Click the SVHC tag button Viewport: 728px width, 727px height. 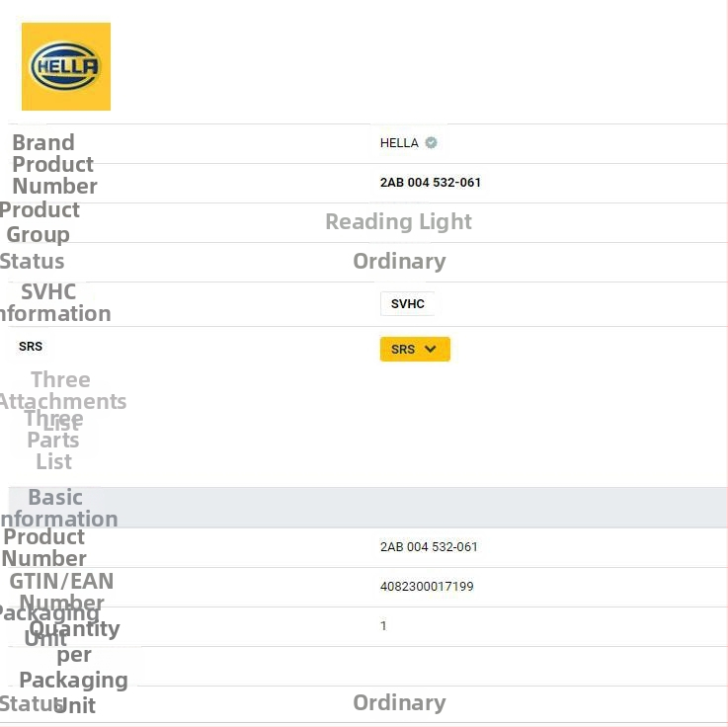[407, 303]
